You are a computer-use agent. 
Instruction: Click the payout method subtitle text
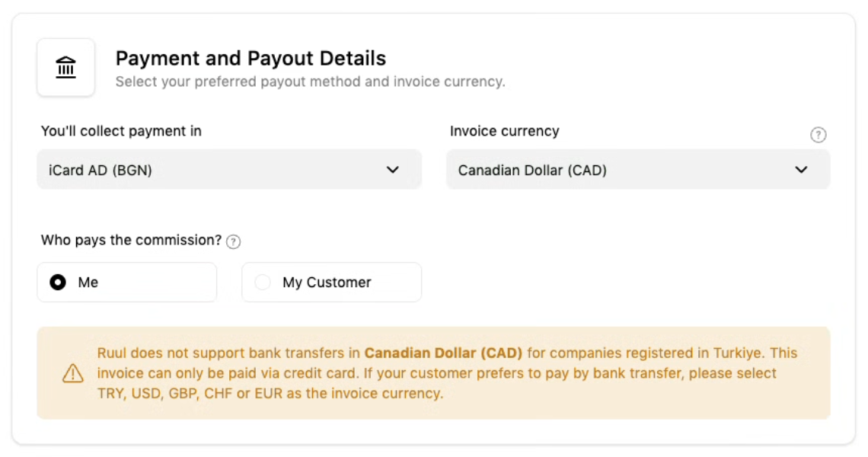point(310,82)
